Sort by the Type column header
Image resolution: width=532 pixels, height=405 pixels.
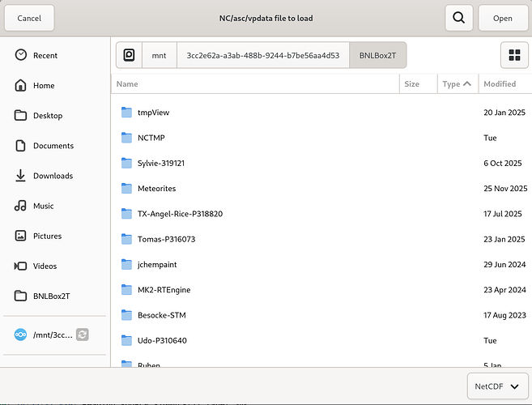[x=457, y=83]
